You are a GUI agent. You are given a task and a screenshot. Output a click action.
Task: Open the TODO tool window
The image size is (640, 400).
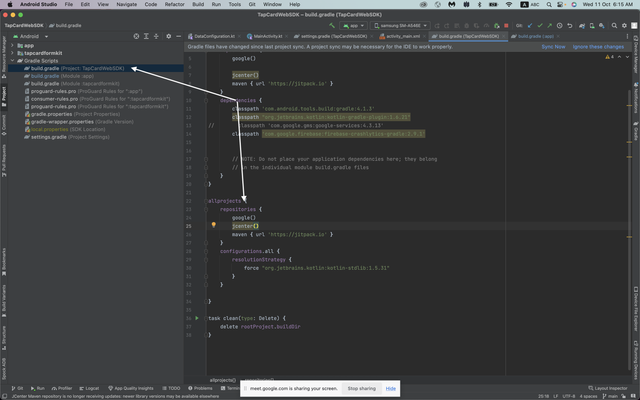point(171,388)
